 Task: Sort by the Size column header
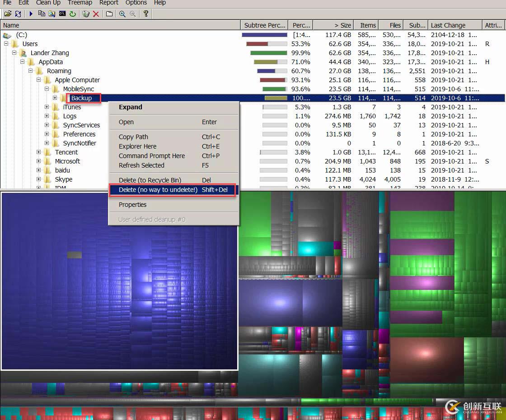point(333,25)
